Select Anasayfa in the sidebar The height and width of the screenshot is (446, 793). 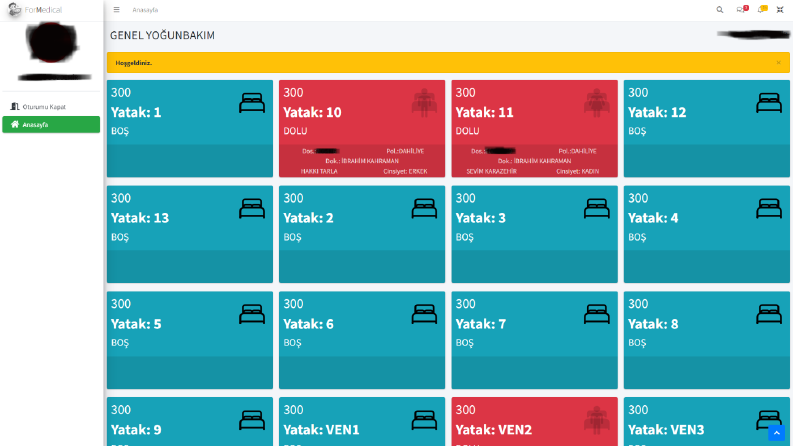coord(51,124)
